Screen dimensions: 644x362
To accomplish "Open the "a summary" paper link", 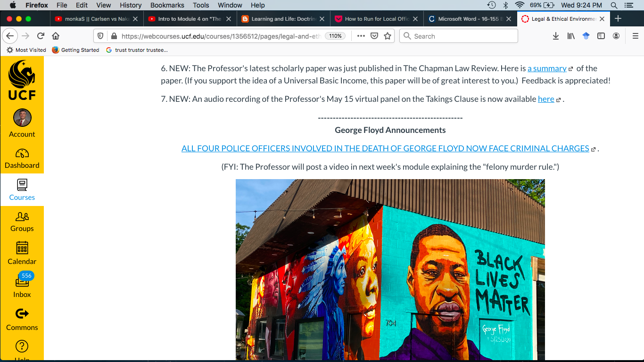I will tap(547, 68).
